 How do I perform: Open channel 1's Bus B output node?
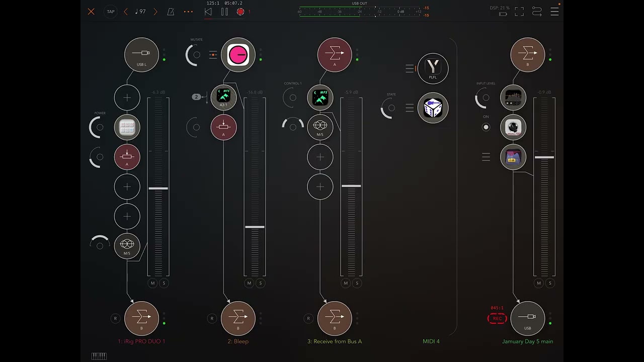point(141,318)
